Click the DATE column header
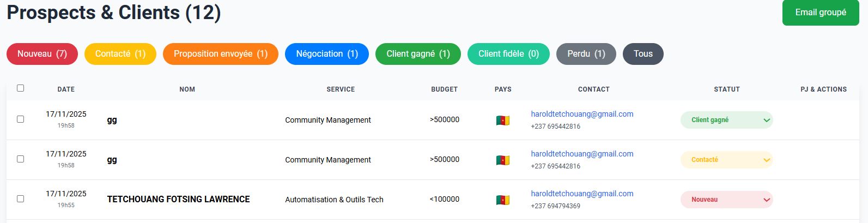The width and height of the screenshot is (868, 223). click(66, 89)
